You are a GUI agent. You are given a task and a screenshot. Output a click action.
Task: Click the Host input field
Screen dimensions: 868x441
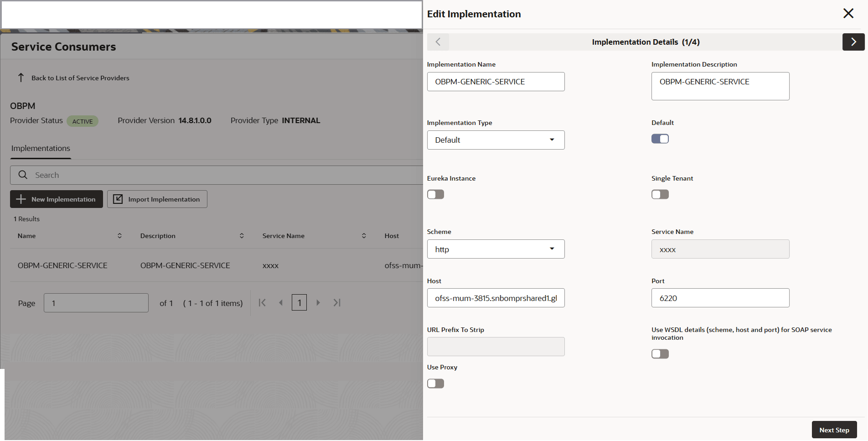pos(496,298)
